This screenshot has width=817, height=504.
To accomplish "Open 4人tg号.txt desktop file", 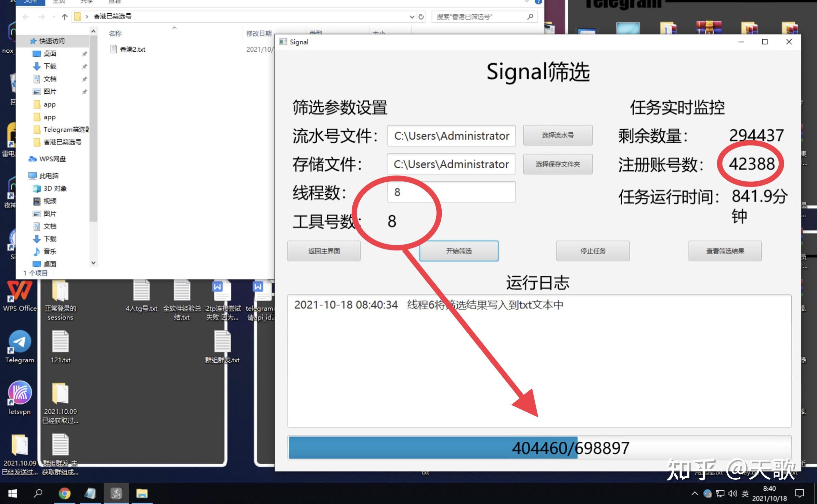I will (141, 296).
